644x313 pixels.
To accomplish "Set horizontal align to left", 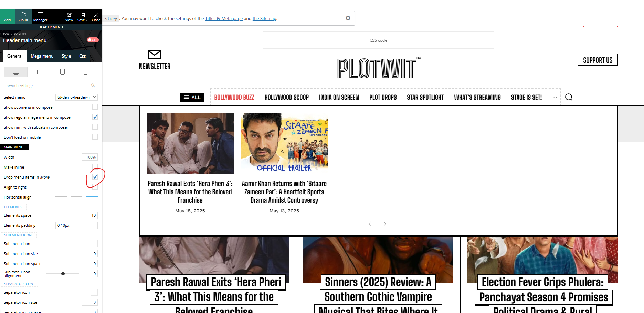I will [61, 197].
